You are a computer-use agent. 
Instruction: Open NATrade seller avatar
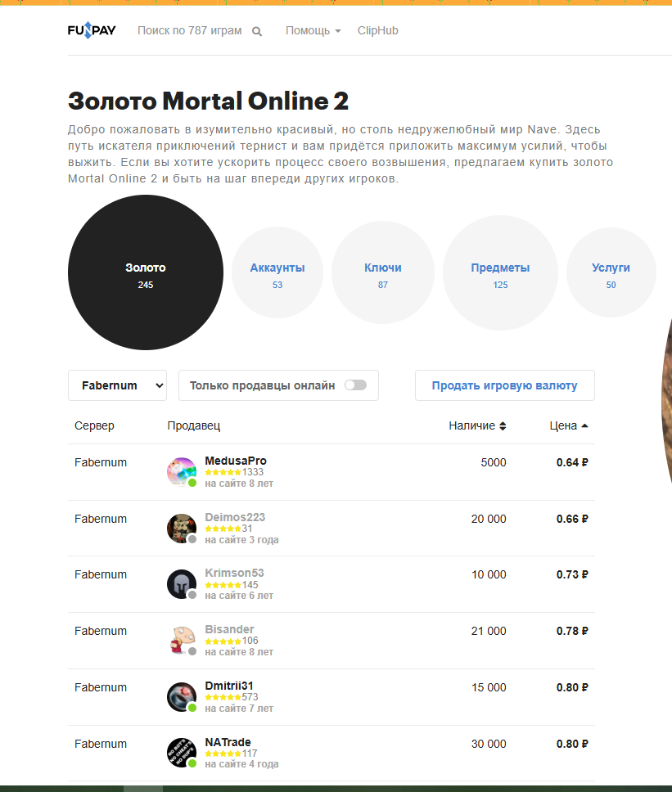pos(182,753)
